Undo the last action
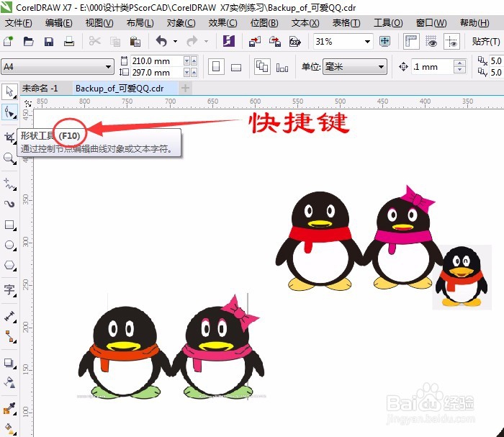504x437 pixels. pos(162,41)
